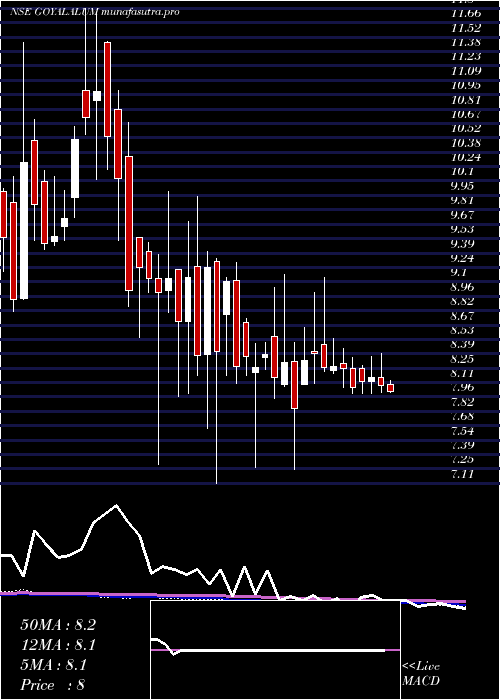Click the 8.82 price axis label

[x=463, y=301]
